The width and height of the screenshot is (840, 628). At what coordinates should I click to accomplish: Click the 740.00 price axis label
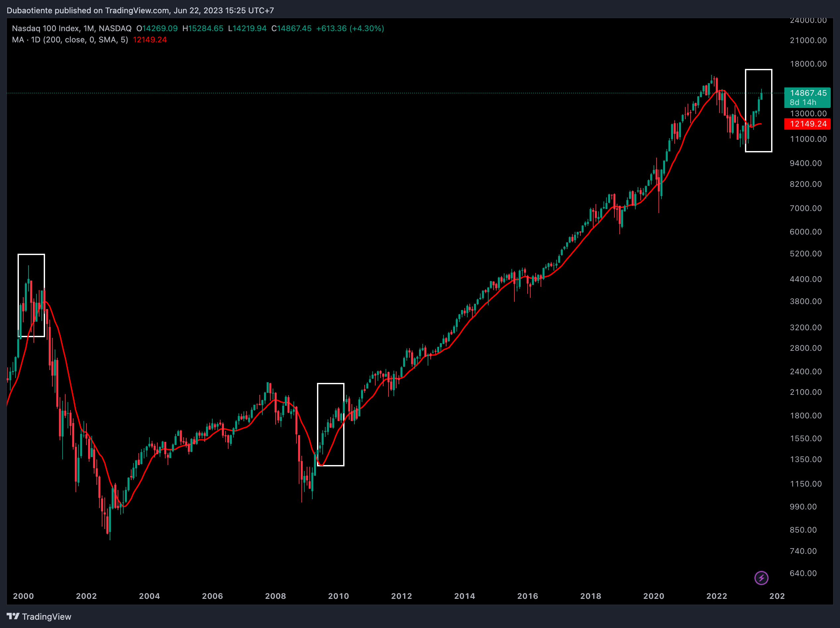tap(803, 551)
